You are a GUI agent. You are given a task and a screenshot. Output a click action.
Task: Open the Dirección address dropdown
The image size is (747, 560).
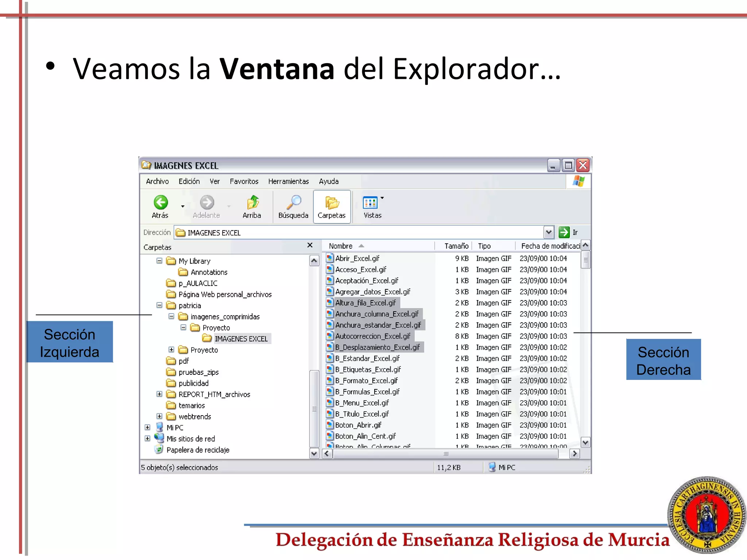[549, 232]
